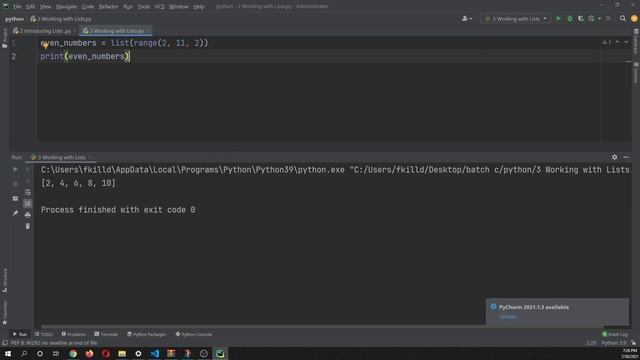Expand the profiler options dropdown arrow
This screenshot has height=360, width=640.
tap(600, 19)
